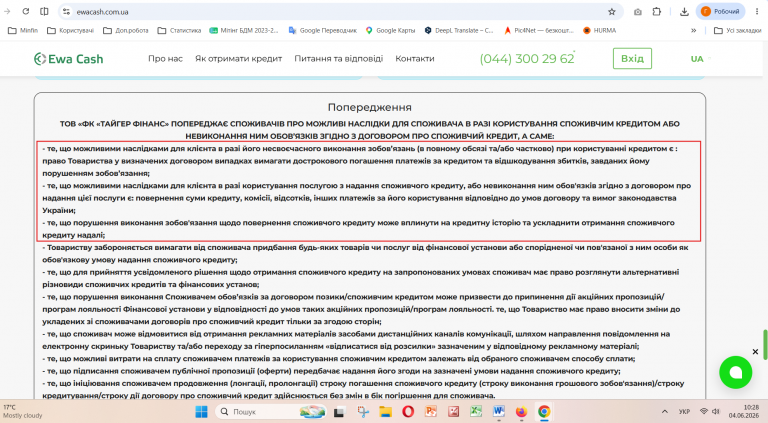Open the Windows Start menu
Viewport: 768px width, 423px height.
click(201, 412)
